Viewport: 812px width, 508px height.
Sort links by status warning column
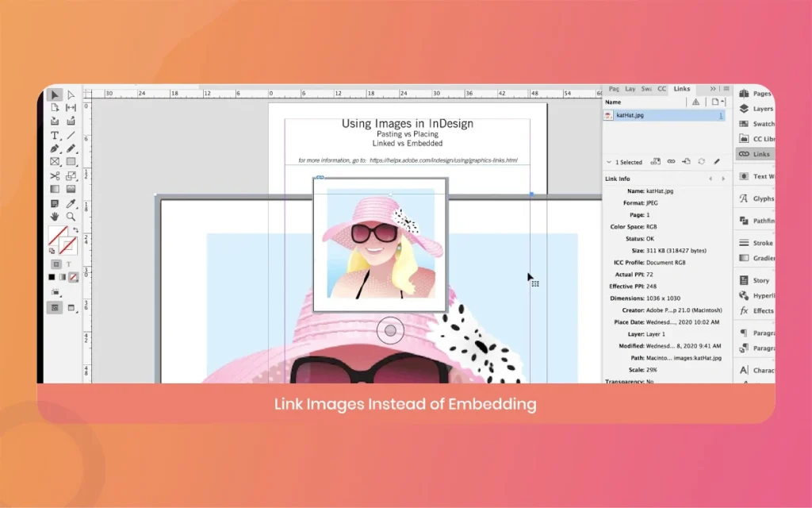(x=695, y=102)
